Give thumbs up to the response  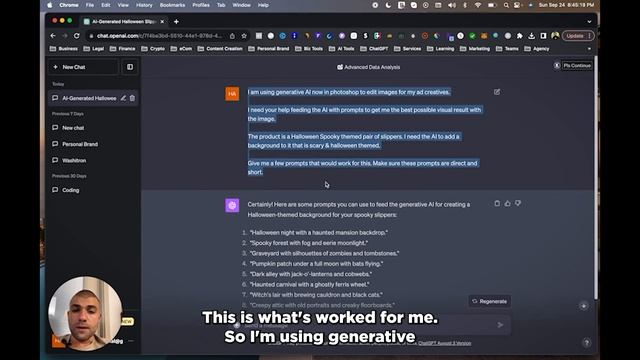[x=507, y=203]
